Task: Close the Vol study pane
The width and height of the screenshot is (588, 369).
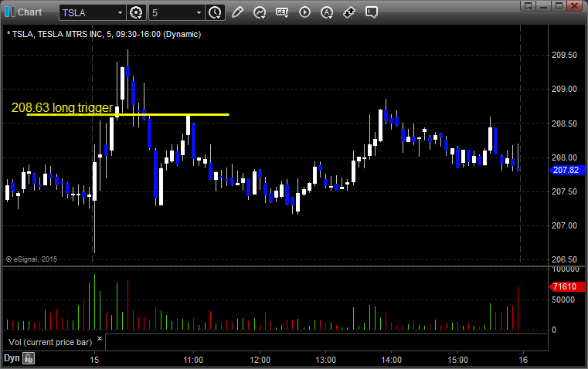Action: coord(100,339)
